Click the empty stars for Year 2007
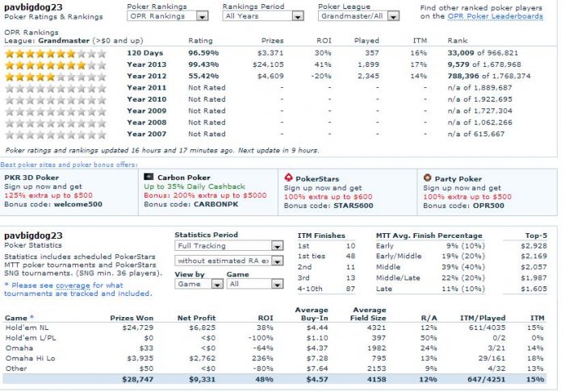Viewport: 565px width, 392px height. tap(56, 134)
